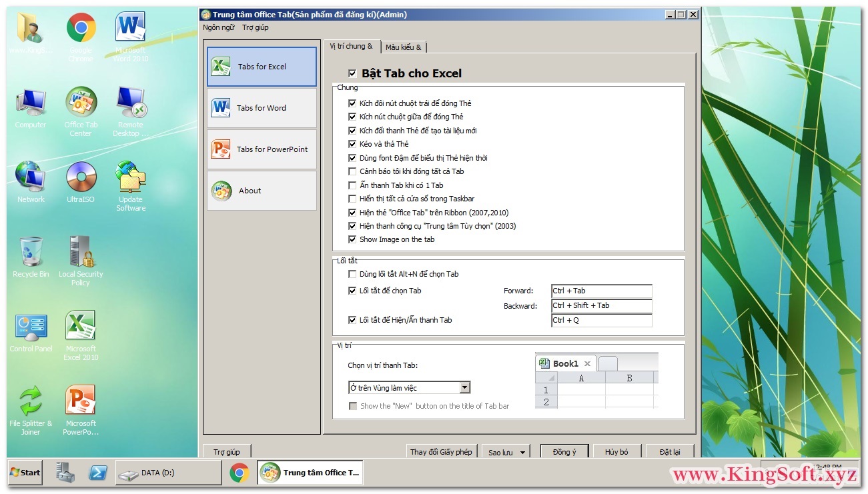Open the Trợ giúp menu
The width and height of the screenshot is (868, 494).
[256, 27]
